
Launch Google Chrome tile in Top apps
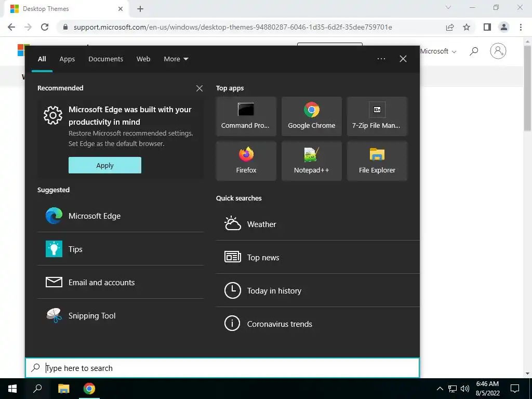pos(312,116)
